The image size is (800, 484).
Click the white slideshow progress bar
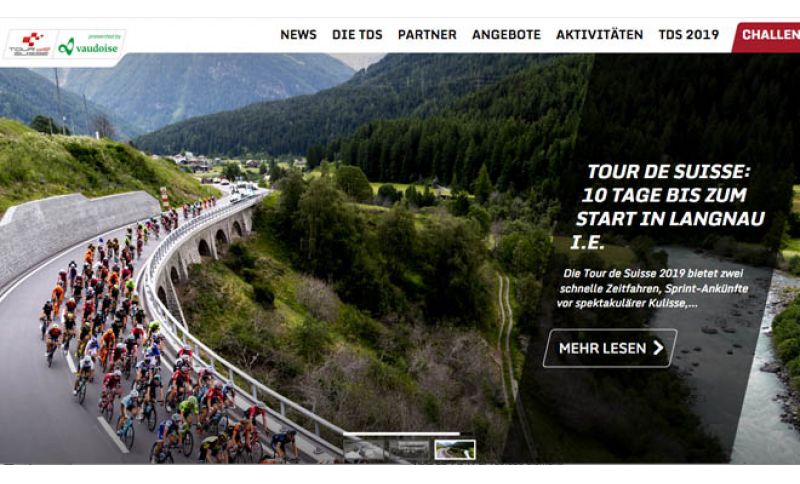(x=401, y=434)
